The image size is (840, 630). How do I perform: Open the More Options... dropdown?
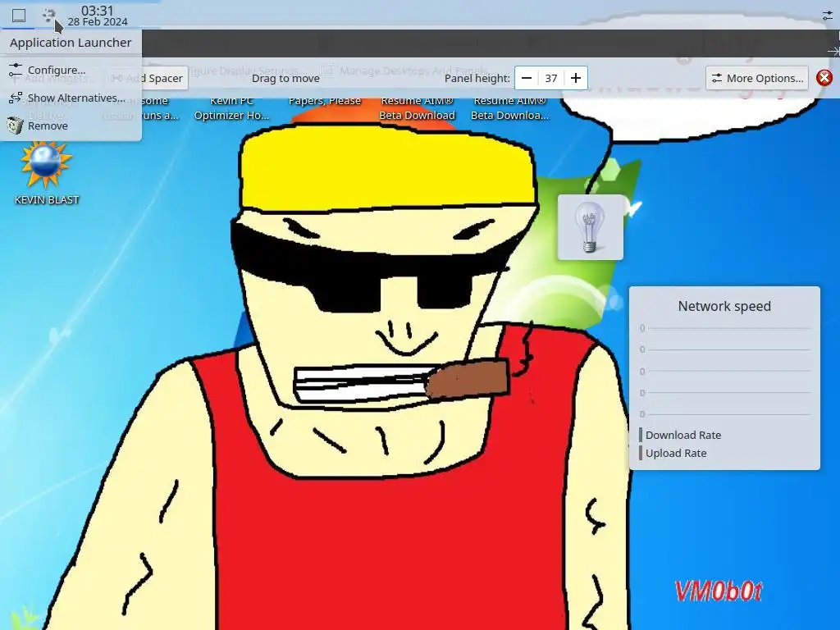coord(757,78)
